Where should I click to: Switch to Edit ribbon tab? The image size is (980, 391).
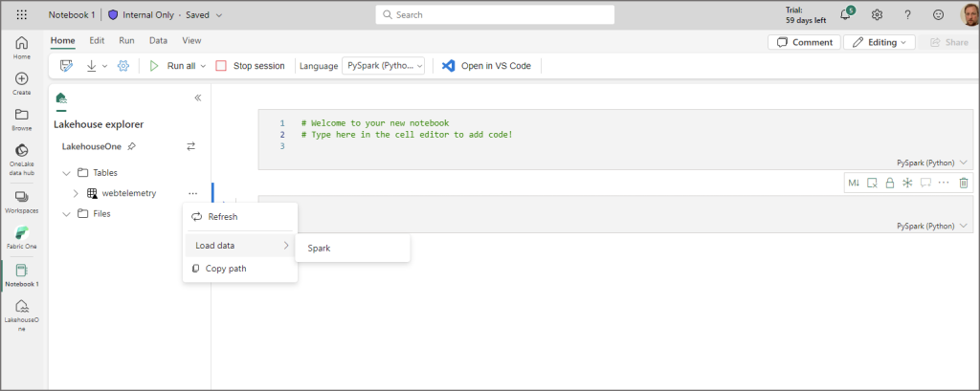tap(97, 40)
